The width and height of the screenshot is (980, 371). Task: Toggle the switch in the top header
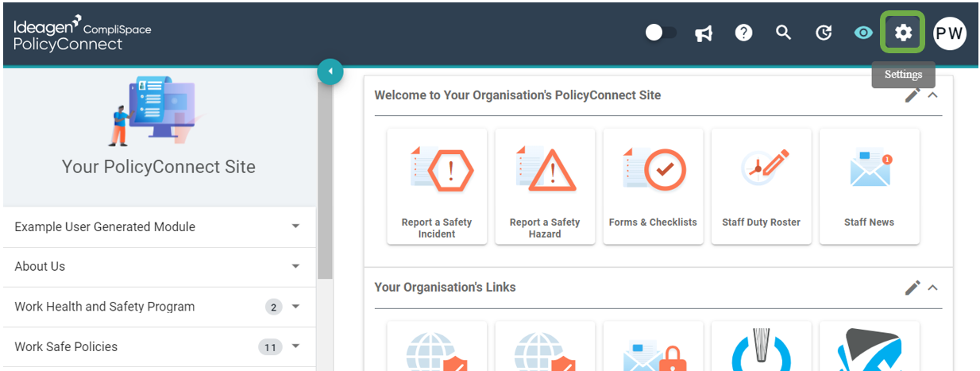coord(661,33)
